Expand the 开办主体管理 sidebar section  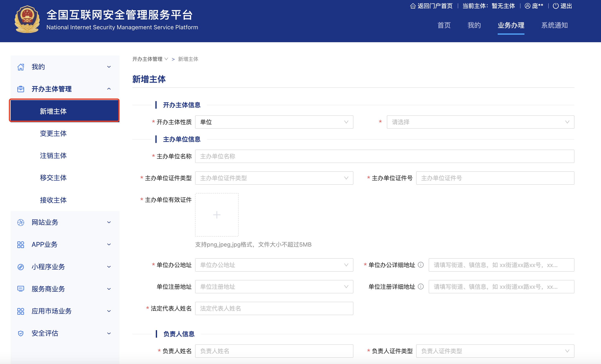(64, 89)
